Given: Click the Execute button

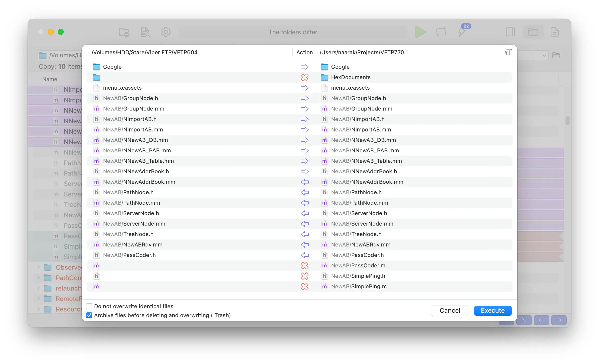Looking at the screenshot, I should coord(493,310).
